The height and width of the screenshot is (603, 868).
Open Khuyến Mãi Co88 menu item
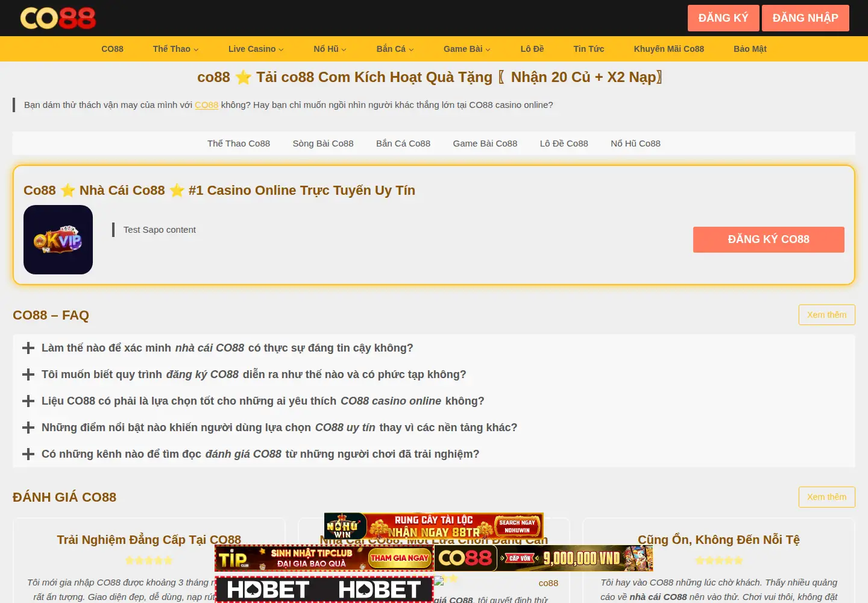[x=668, y=49]
